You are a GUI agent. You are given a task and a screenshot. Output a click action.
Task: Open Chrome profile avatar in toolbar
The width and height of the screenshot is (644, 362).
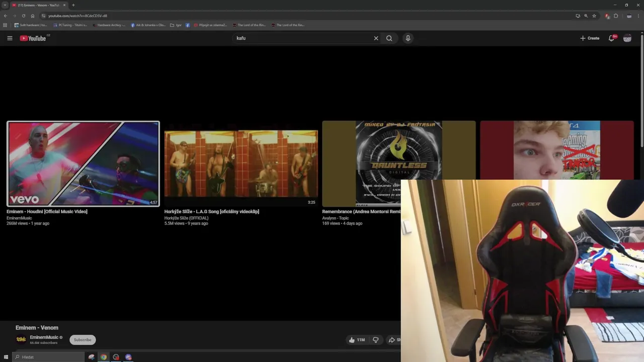(x=629, y=16)
